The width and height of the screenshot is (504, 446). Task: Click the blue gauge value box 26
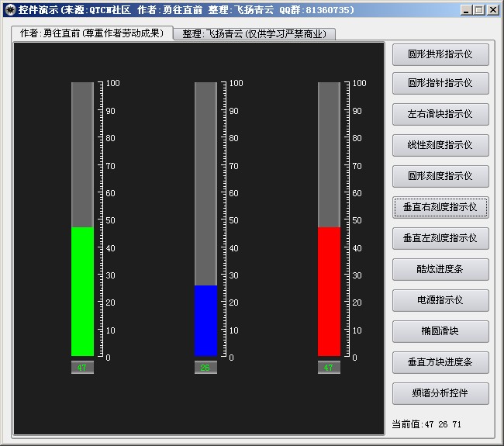(205, 367)
